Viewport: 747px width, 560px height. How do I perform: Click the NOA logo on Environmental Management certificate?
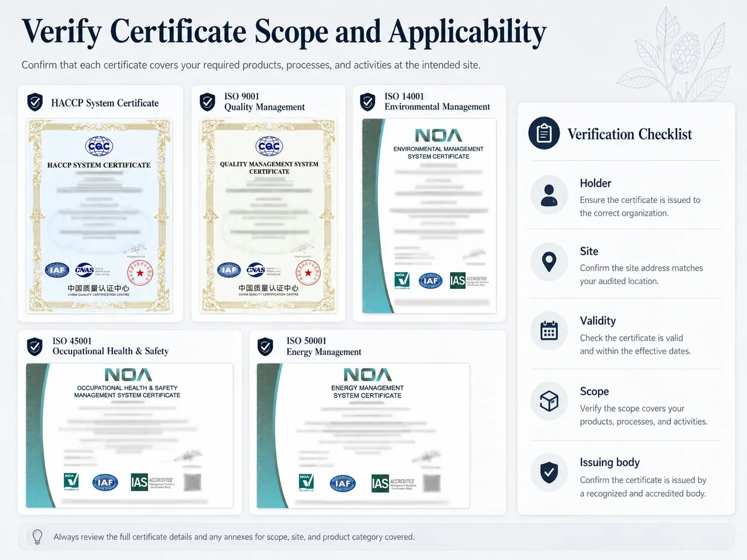point(439,136)
